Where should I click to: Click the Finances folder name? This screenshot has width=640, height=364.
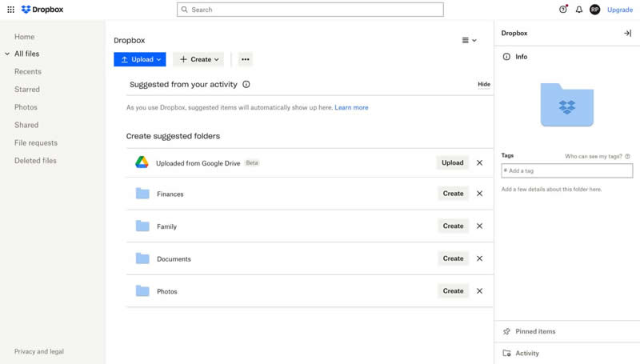click(x=170, y=194)
